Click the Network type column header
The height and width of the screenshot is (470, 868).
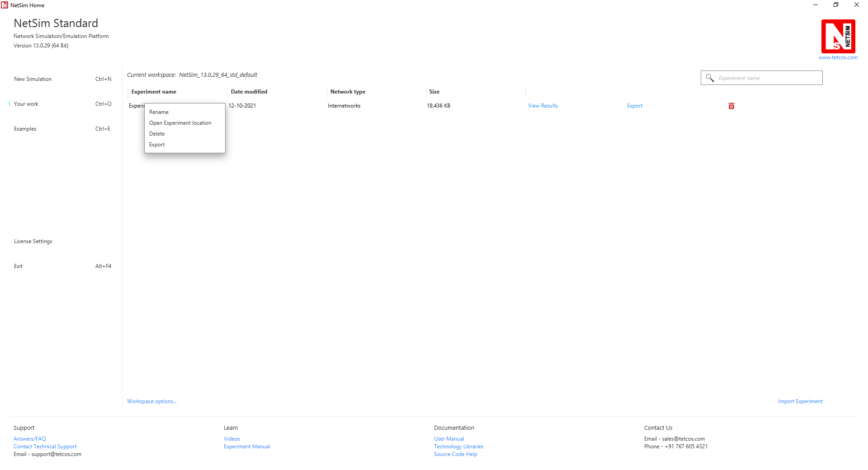coord(348,92)
